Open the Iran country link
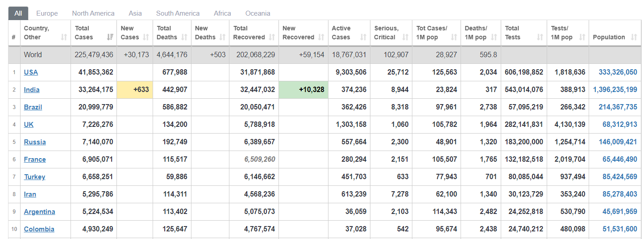 click(x=30, y=194)
